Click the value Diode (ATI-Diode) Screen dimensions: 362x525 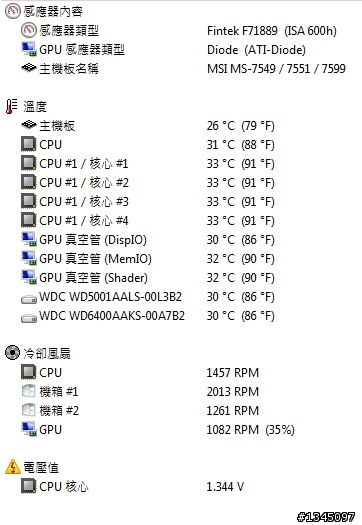(x=256, y=50)
